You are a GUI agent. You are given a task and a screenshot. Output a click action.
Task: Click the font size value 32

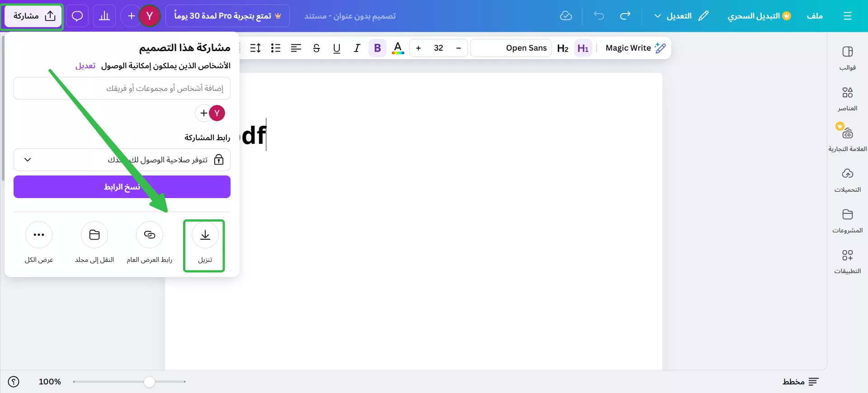click(x=439, y=48)
